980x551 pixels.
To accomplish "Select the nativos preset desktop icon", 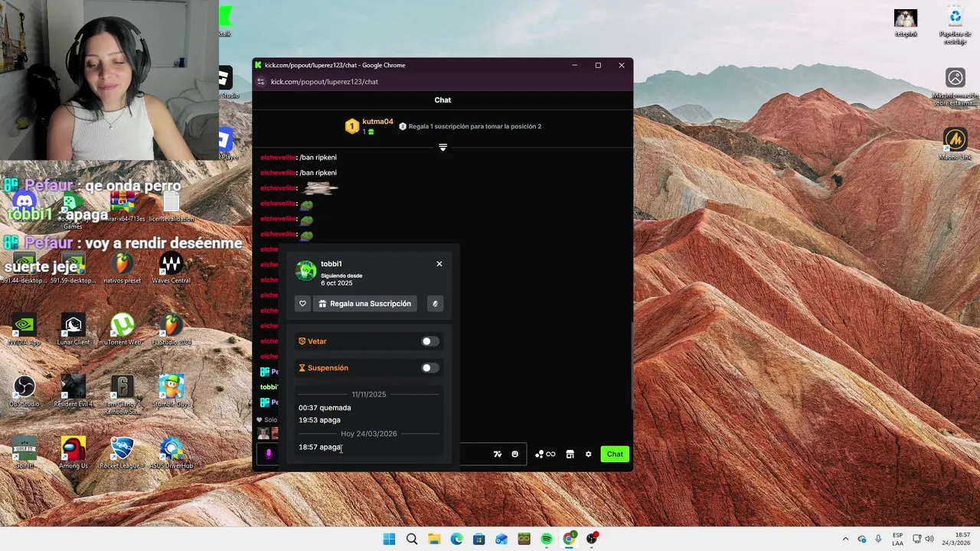I will (x=122, y=268).
